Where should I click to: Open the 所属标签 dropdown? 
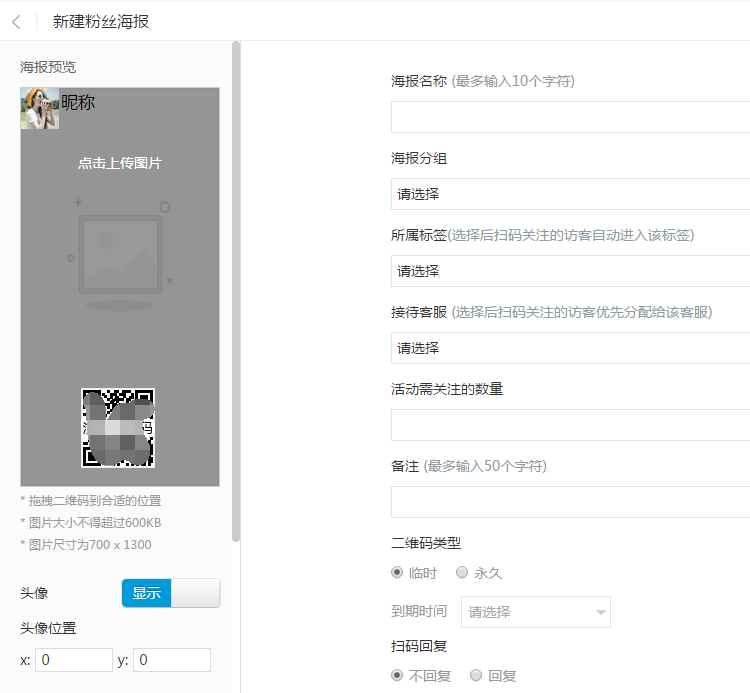(570, 271)
